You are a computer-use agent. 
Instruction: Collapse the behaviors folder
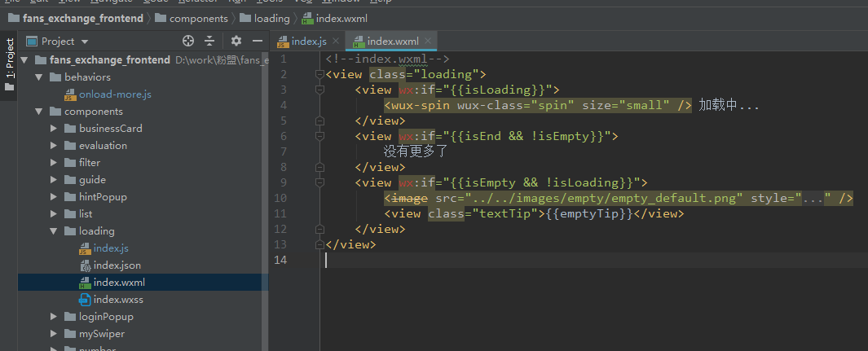39,77
